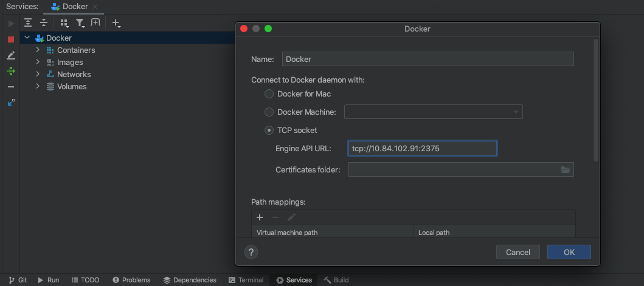Click the Docker whale icon in tree
The height and width of the screenshot is (286, 644).
point(40,38)
